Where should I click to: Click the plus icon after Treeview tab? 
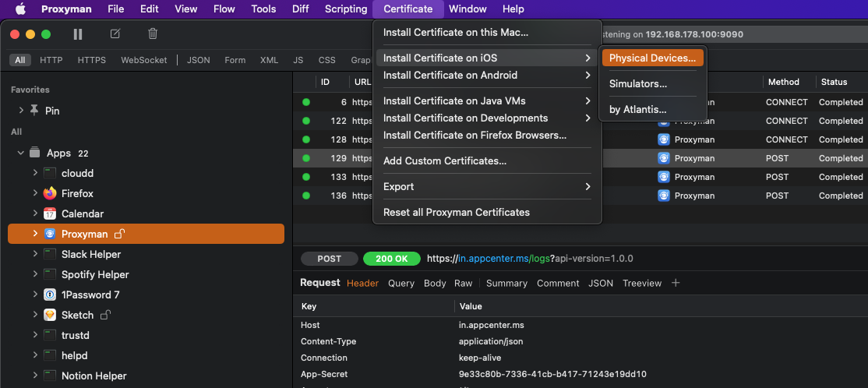(676, 283)
